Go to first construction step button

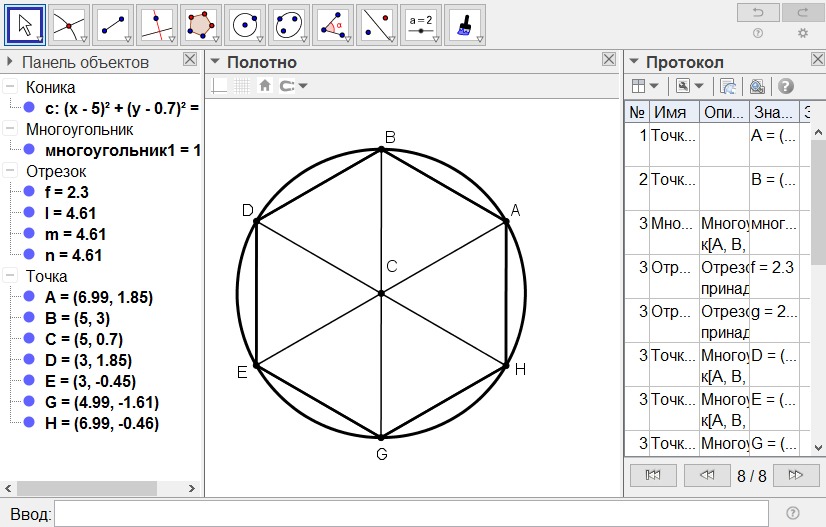pos(652,474)
